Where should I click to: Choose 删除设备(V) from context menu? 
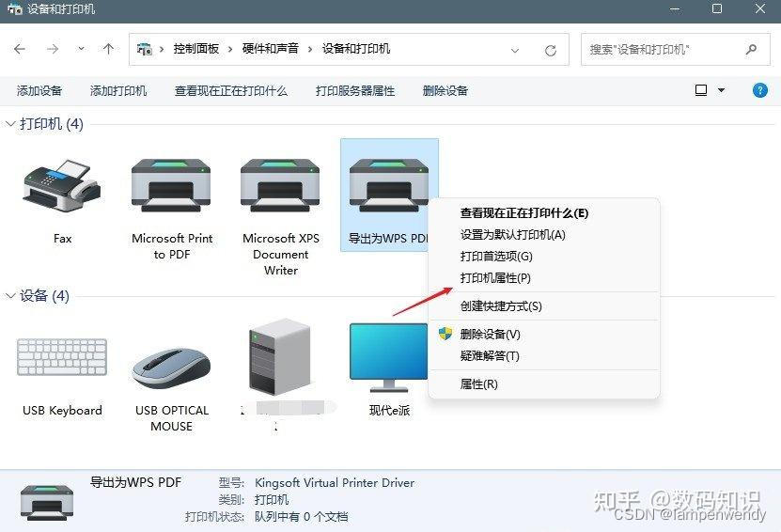pos(490,334)
